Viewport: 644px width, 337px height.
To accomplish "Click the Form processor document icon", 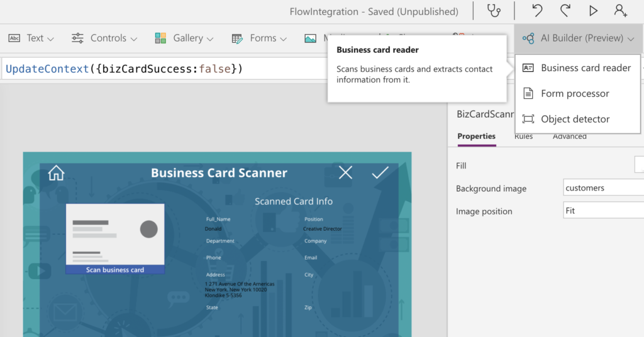I will (528, 94).
